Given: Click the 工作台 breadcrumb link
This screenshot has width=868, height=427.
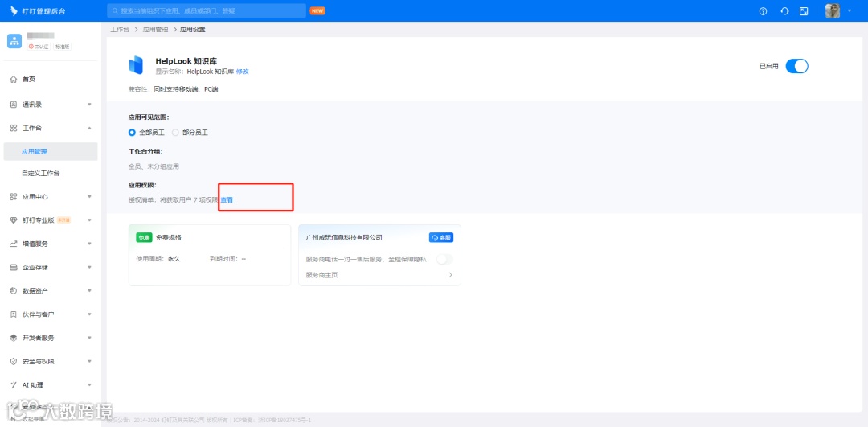Looking at the screenshot, I should pyautogui.click(x=120, y=30).
